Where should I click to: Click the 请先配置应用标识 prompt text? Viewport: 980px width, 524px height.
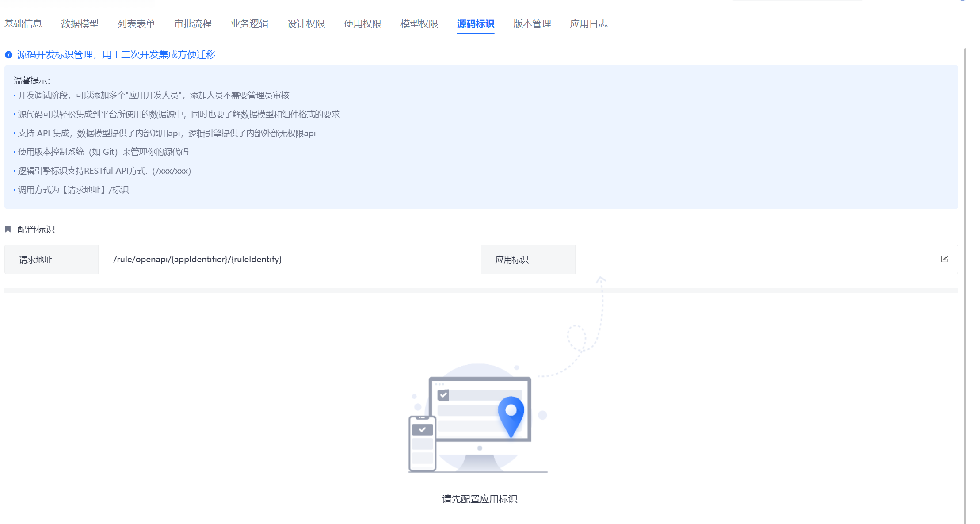coord(480,499)
